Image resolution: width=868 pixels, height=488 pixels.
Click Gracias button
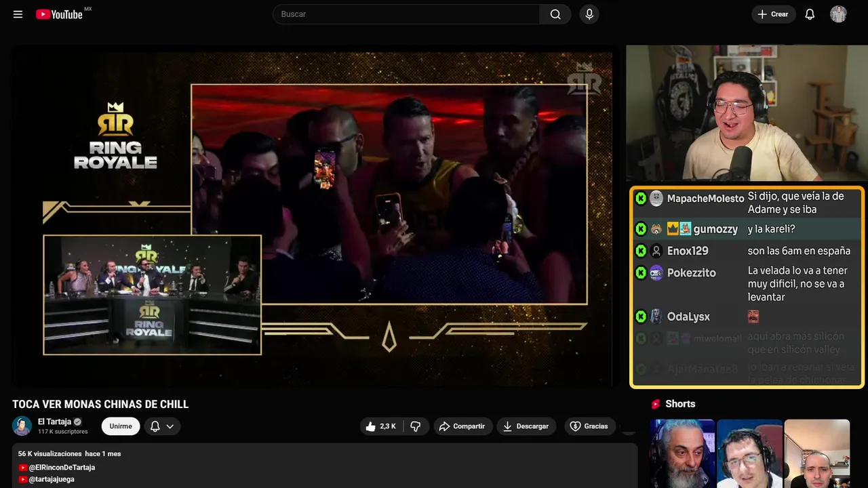(x=589, y=426)
